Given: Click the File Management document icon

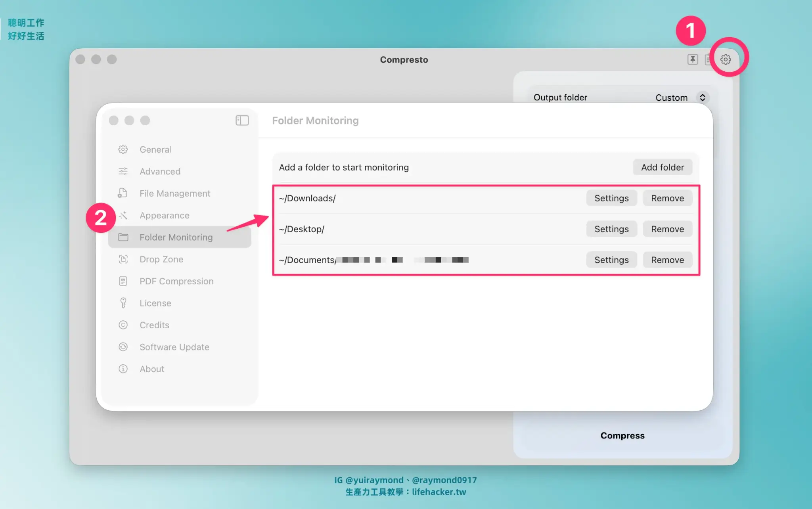Looking at the screenshot, I should 123,193.
